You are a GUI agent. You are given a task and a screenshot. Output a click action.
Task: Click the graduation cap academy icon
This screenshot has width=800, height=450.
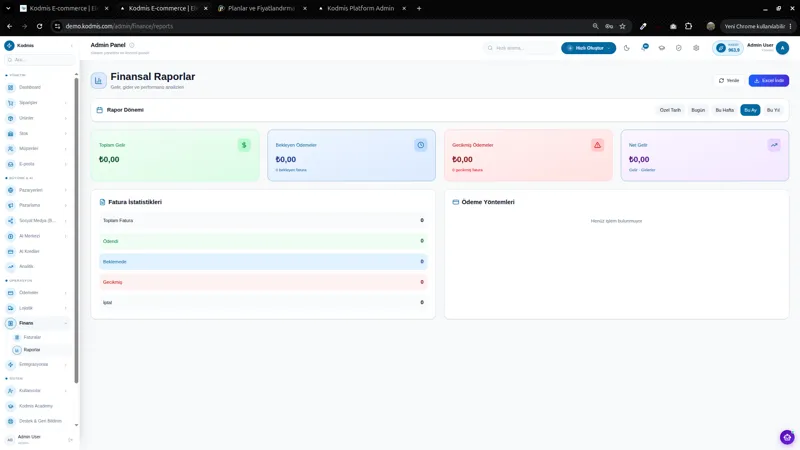pyautogui.click(x=662, y=48)
